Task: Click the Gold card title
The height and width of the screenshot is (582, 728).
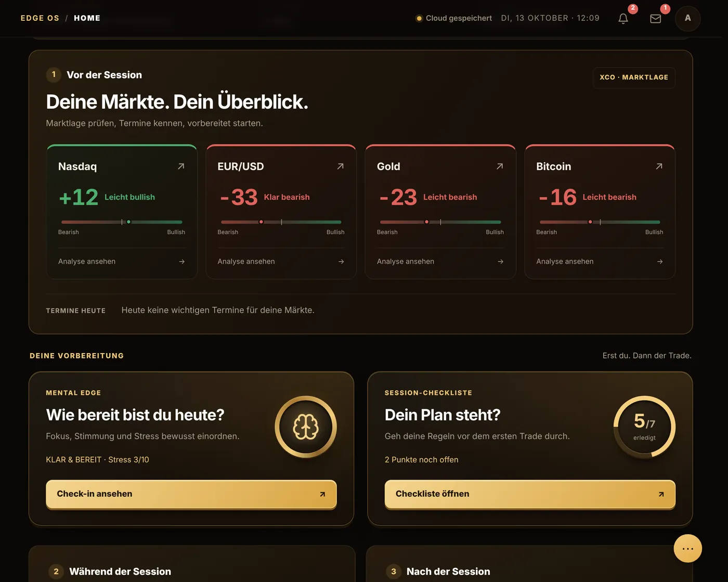Action: 388,166
